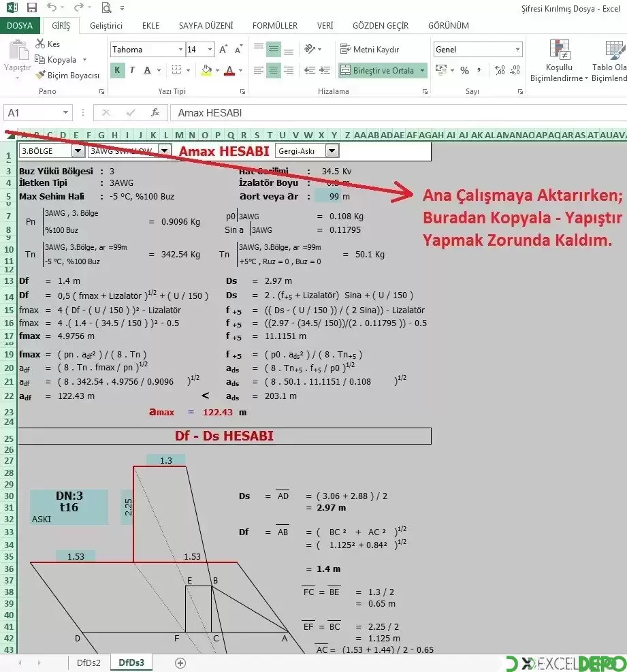
Task: Open Koşullu Biçimlendirme conditional formatting
Action: tap(559, 61)
